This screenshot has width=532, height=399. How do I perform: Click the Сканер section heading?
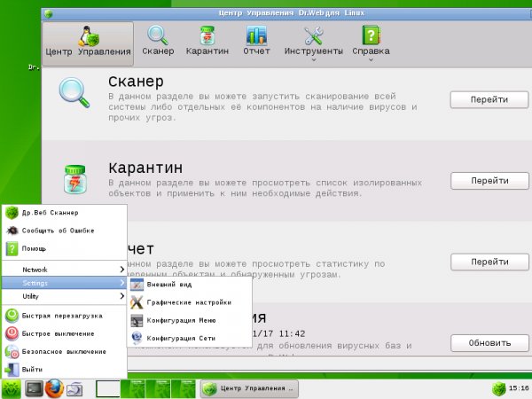pos(136,82)
